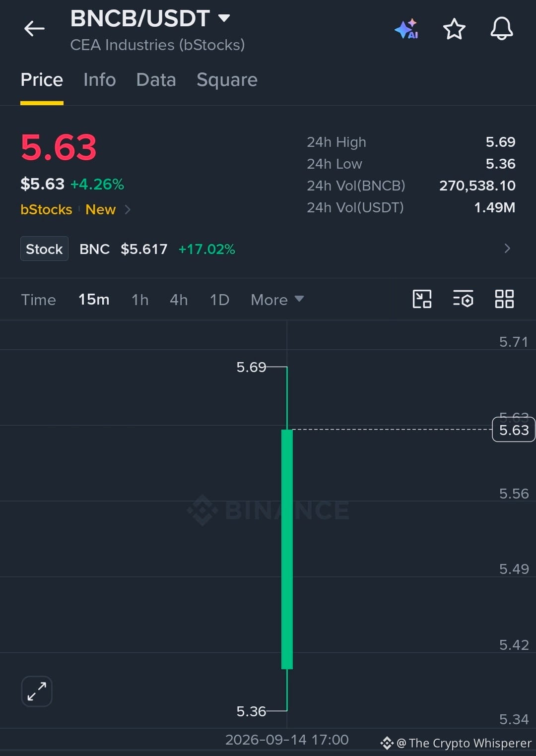Go back using the left arrow
Image resolution: width=536 pixels, height=756 pixels.
coord(34,29)
